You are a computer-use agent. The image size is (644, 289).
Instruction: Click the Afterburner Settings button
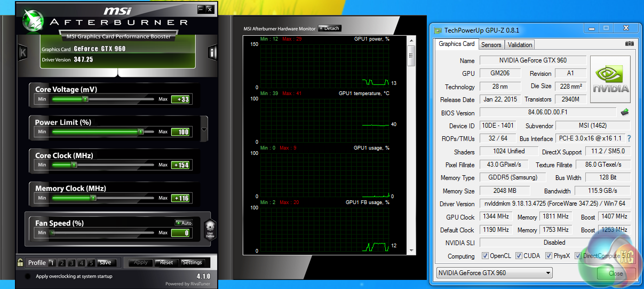pos(192,262)
